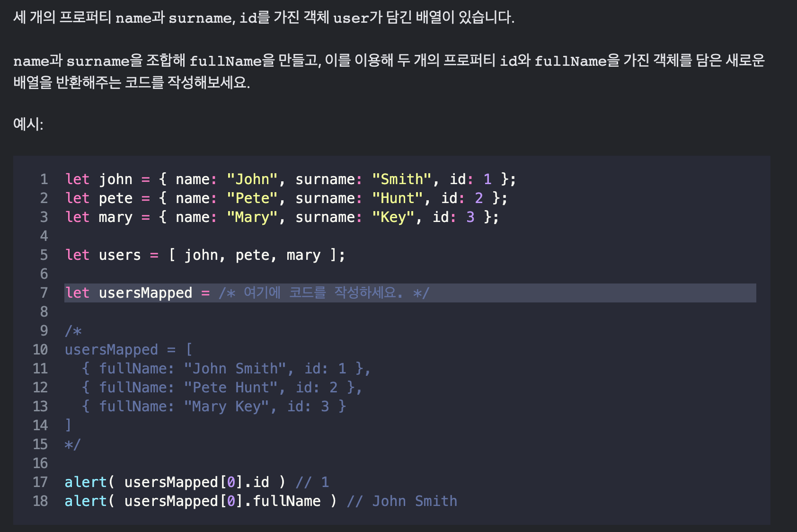Click the variable name pete on line 2
797x532 pixels.
(x=115, y=198)
